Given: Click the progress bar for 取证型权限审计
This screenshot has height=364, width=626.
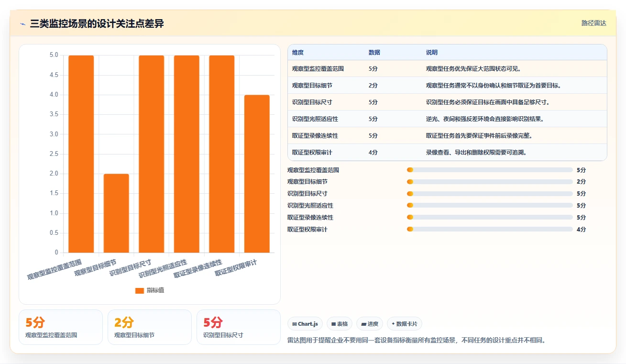Looking at the screenshot, I should (490, 229).
